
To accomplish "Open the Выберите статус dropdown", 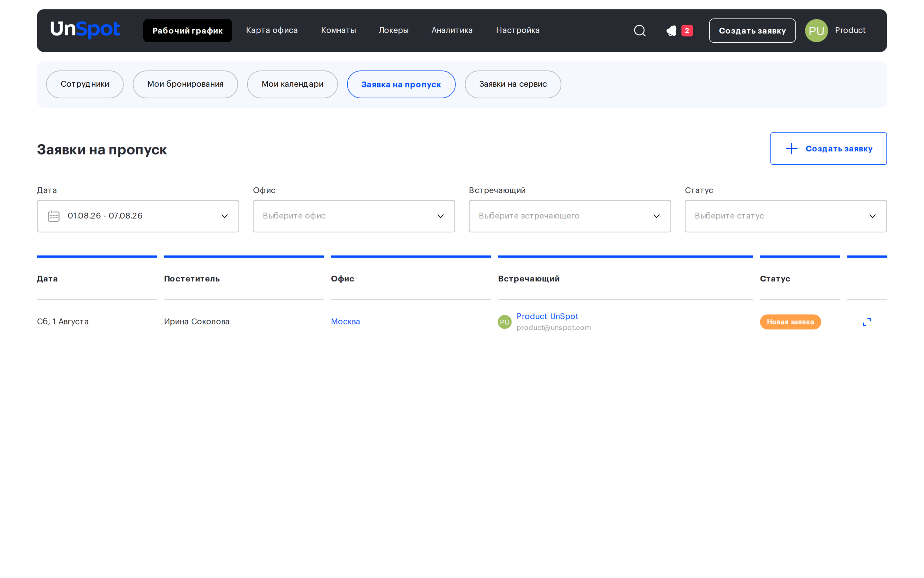I will click(786, 216).
